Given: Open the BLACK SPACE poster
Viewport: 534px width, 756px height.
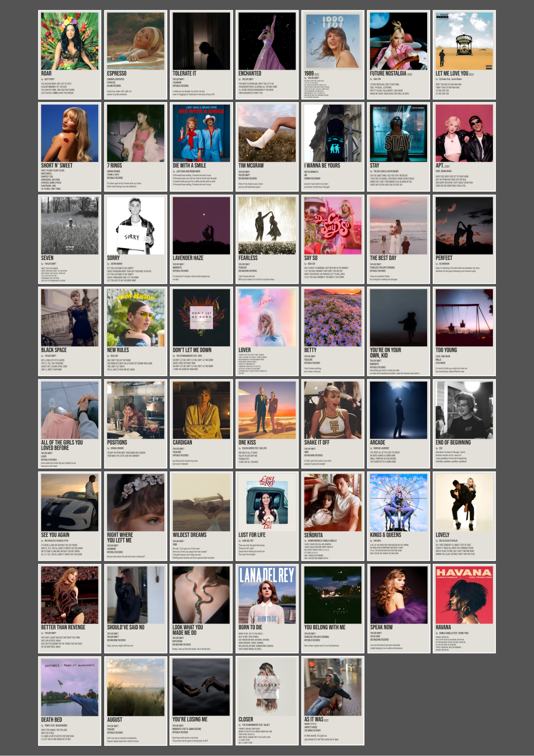Looking at the screenshot, I should pos(69,332).
